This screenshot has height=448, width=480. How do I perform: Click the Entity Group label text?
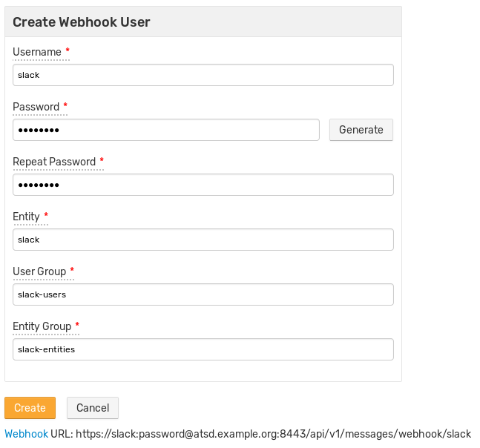click(x=42, y=326)
